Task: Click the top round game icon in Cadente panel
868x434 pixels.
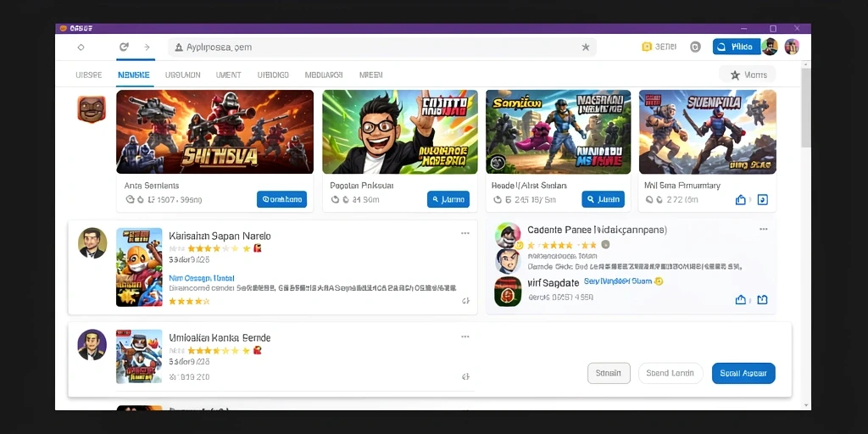Action: tap(508, 236)
